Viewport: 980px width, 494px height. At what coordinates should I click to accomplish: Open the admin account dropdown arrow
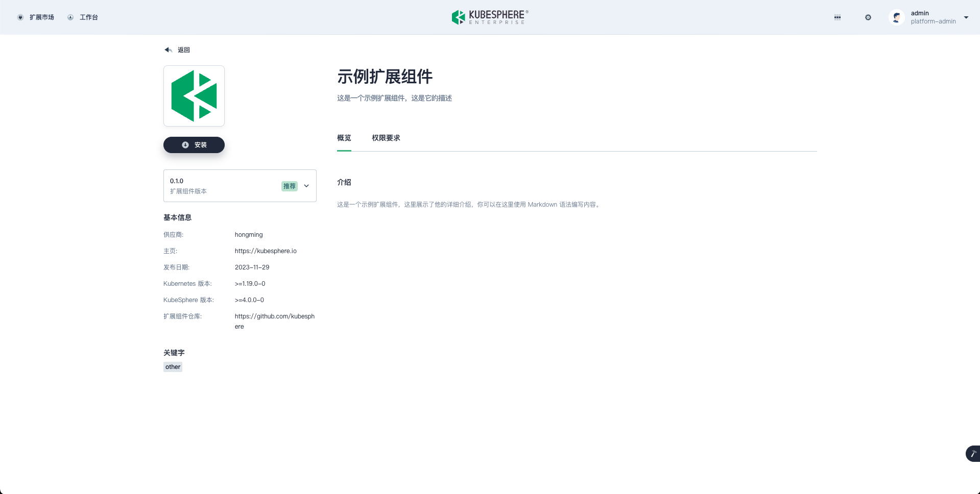[966, 17]
